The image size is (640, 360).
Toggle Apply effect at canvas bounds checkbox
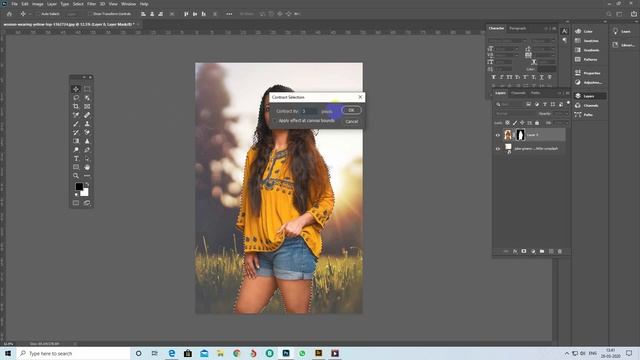[275, 121]
